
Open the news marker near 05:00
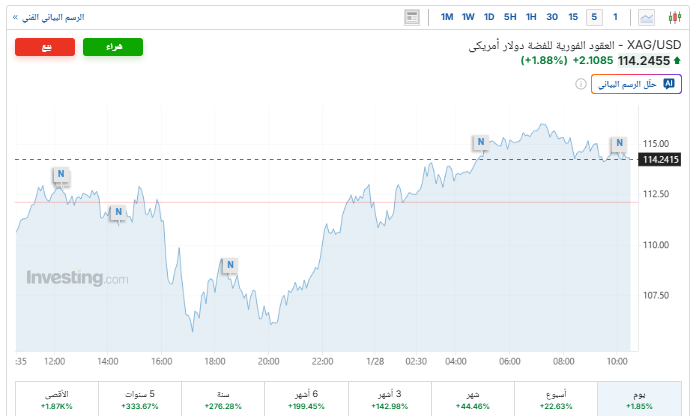[481, 143]
